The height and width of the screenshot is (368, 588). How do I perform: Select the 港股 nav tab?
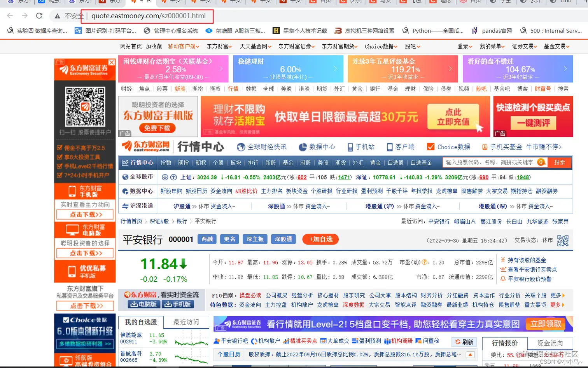pyautogui.click(x=306, y=162)
